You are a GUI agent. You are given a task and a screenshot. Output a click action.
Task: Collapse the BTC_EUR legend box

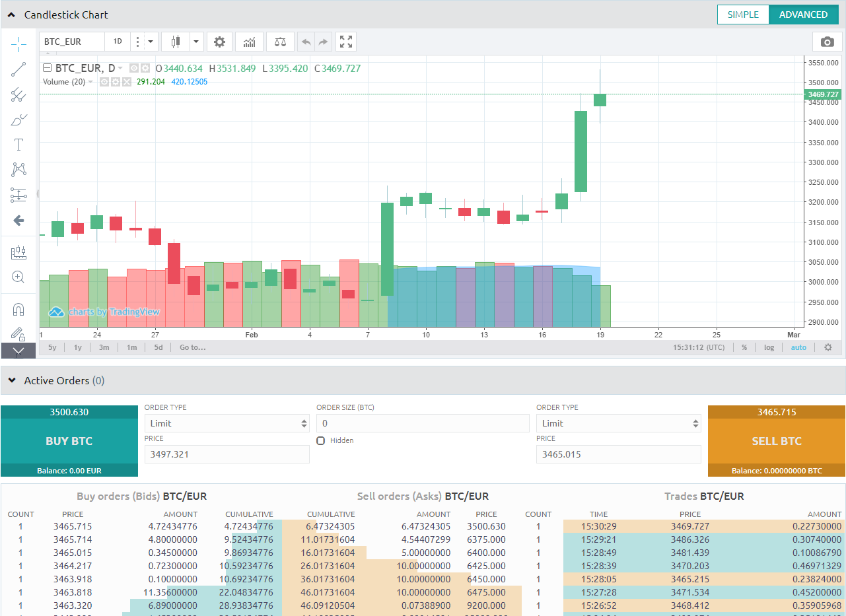(x=47, y=68)
